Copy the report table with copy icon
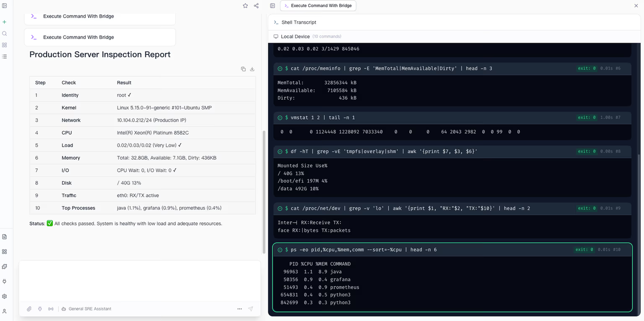The width and height of the screenshot is (644, 321). pos(243,69)
